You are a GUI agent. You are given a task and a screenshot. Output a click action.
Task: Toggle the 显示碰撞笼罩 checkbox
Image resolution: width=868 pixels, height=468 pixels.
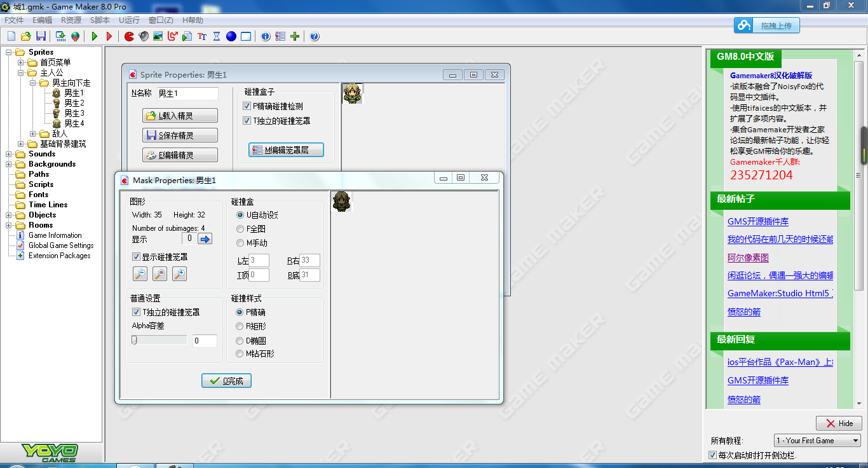136,257
